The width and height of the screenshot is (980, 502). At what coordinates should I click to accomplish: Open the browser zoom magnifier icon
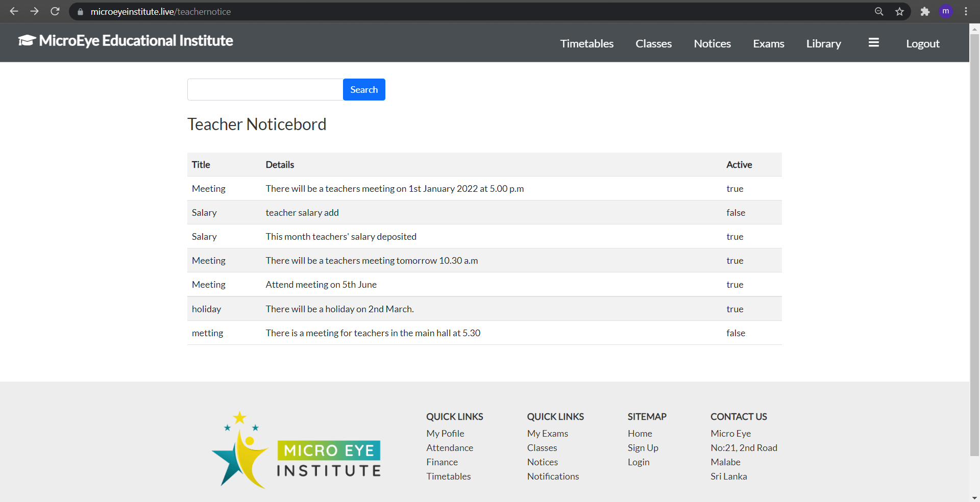pyautogui.click(x=879, y=11)
